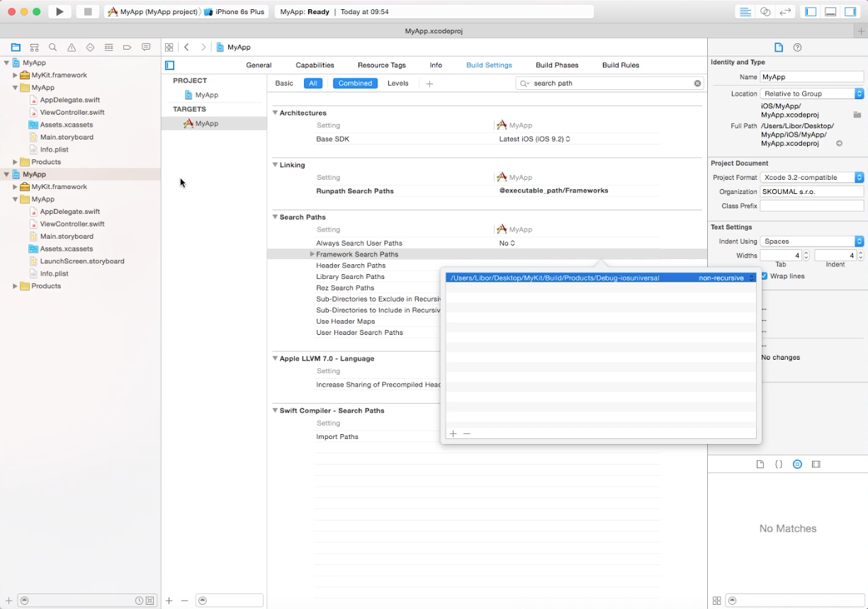Toggle the Debug area pane
This screenshot has height=609, width=868.
click(x=831, y=12)
